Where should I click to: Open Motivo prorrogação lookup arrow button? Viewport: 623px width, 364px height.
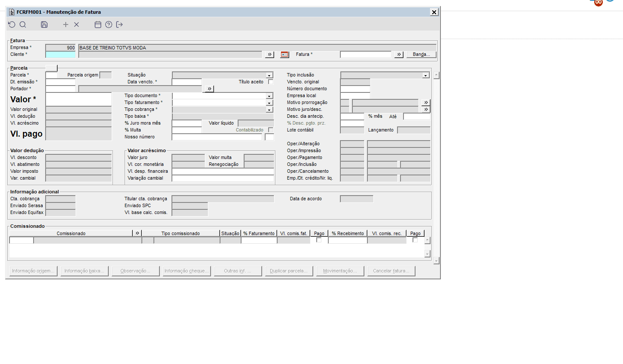[426, 103]
